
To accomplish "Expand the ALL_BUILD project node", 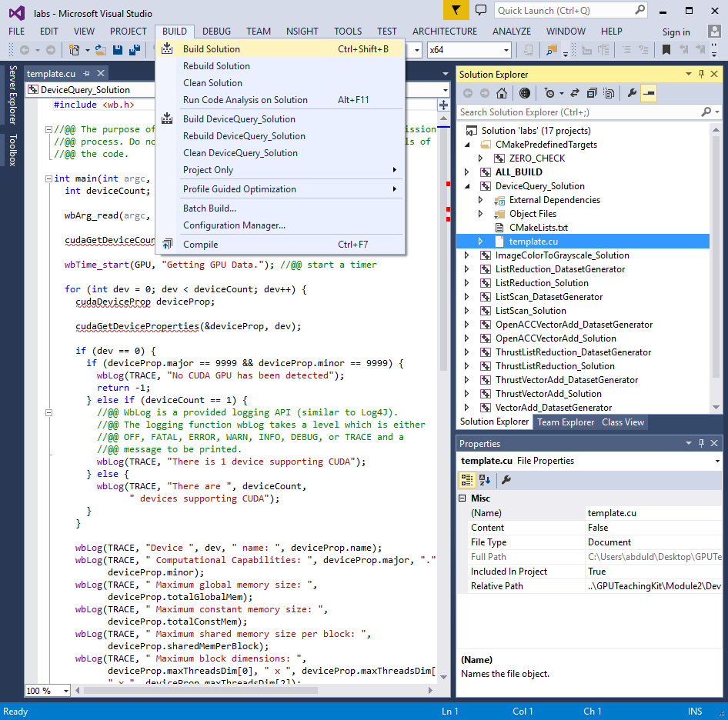I will click(466, 172).
